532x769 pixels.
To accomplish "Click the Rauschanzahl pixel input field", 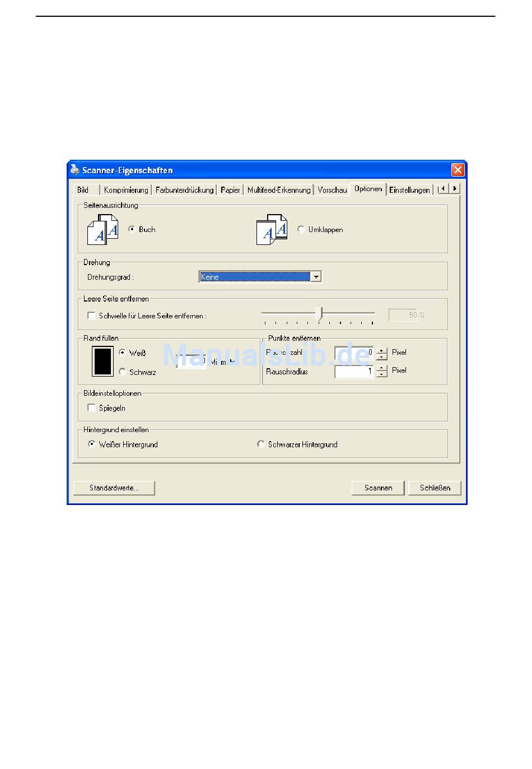I will [x=354, y=353].
